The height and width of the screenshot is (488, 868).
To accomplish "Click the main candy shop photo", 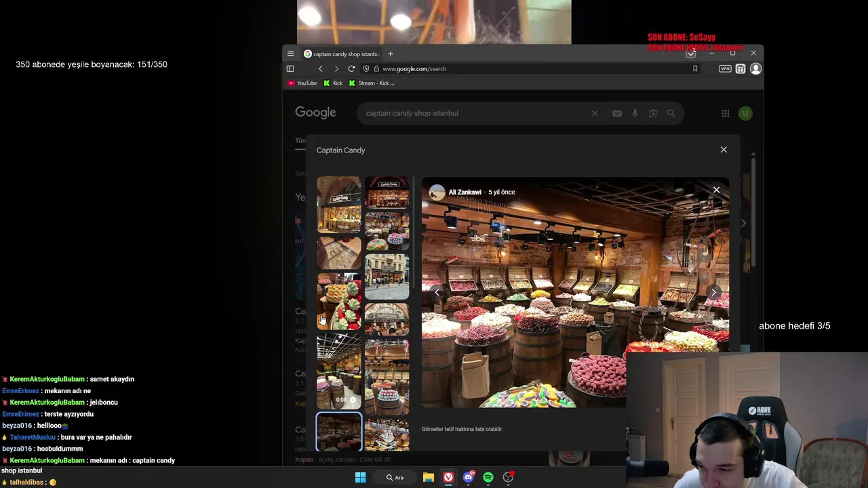I will click(575, 293).
